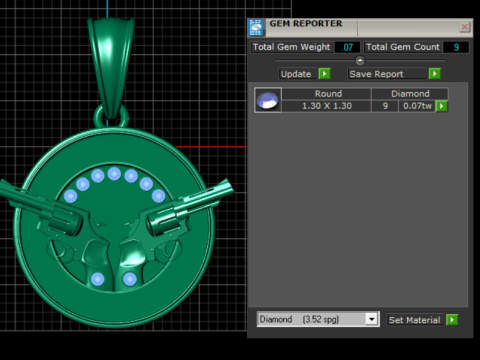The height and width of the screenshot is (360, 480).
Task: Select the pendant bail in viewport
Action: click(x=112, y=67)
